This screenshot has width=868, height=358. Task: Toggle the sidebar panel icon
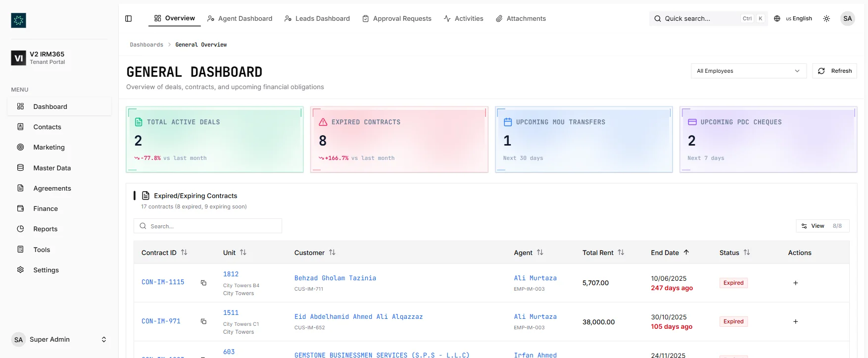(129, 19)
